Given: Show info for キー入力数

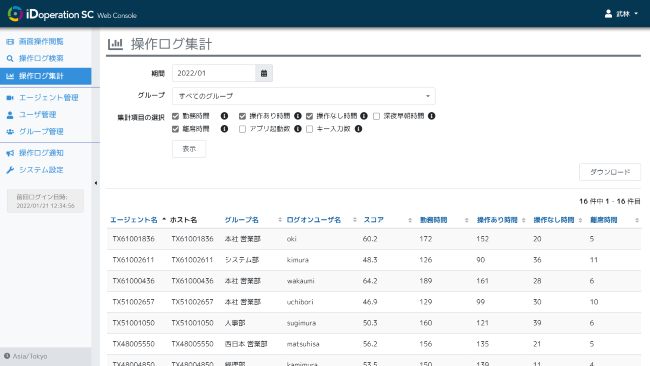Looking at the screenshot, I should tap(359, 129).
